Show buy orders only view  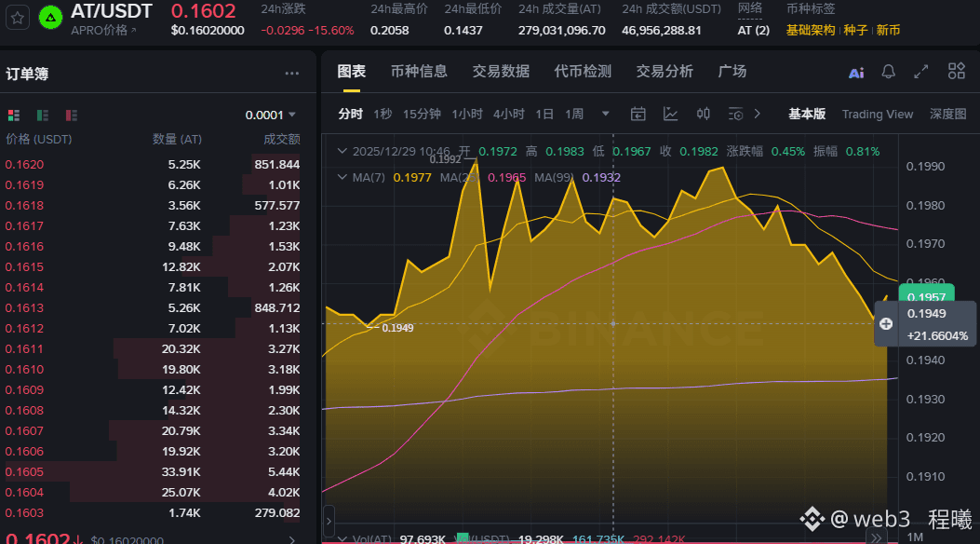(x=43, y=116)
